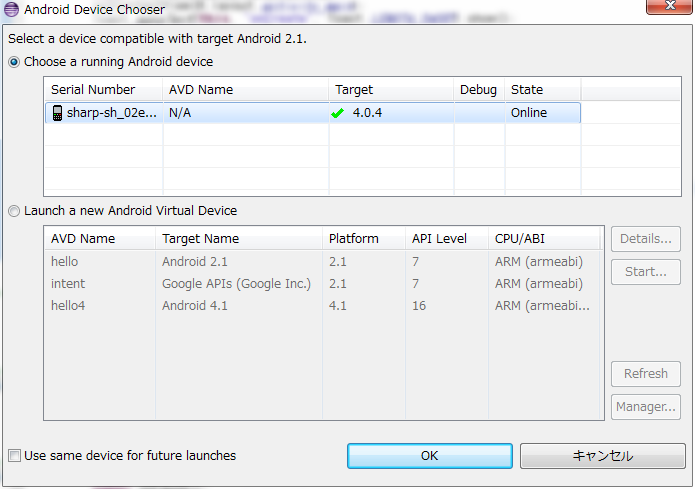Click the 4.0.4 target value
695x489 pixels.
tap(367, 113)
